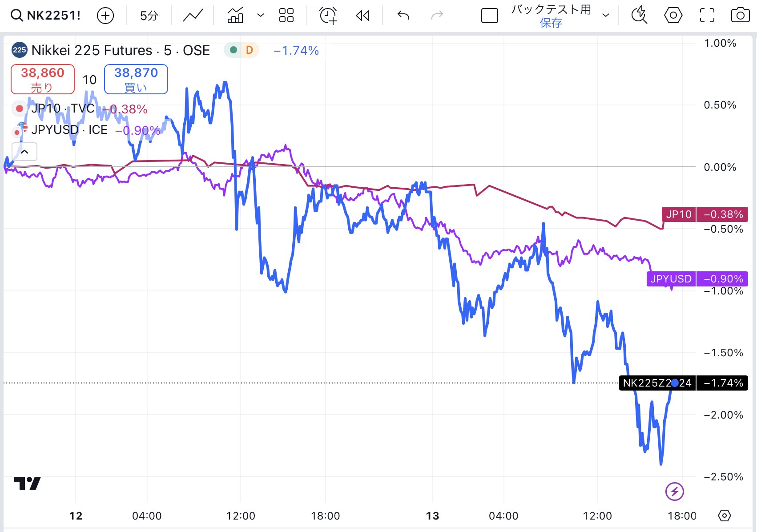
Task: Expand the layout management dropdown arrow
Action: tap(605, 16)
